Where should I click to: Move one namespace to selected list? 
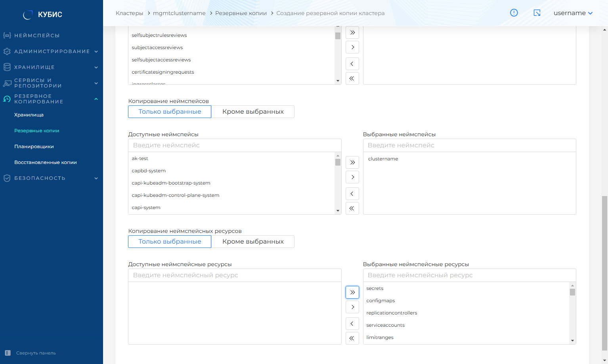352,177
